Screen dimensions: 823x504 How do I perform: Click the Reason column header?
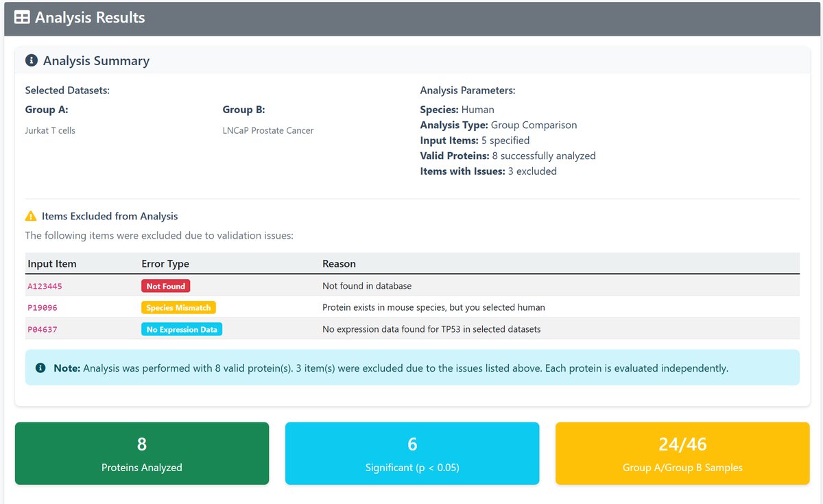tap(339, 264)
